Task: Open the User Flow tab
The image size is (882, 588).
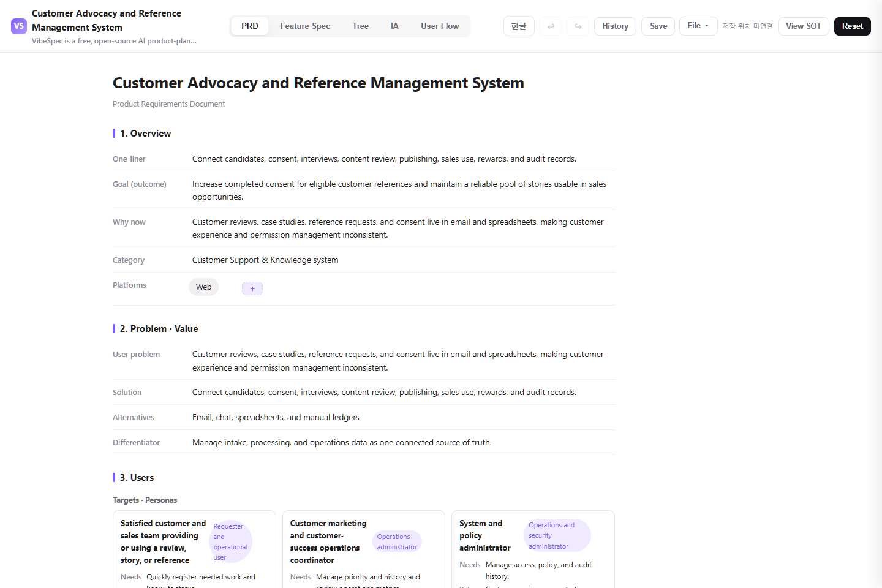Action: click(x=440, y=26)
